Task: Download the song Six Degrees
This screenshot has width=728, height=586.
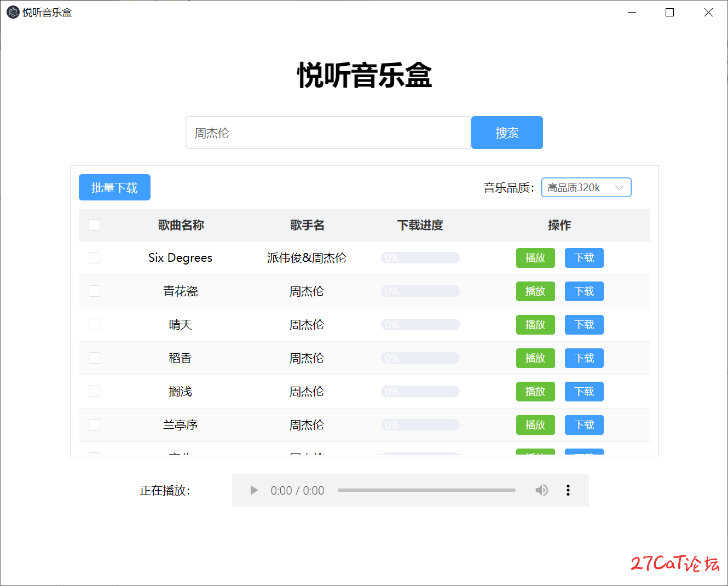Action: [584, 258]
